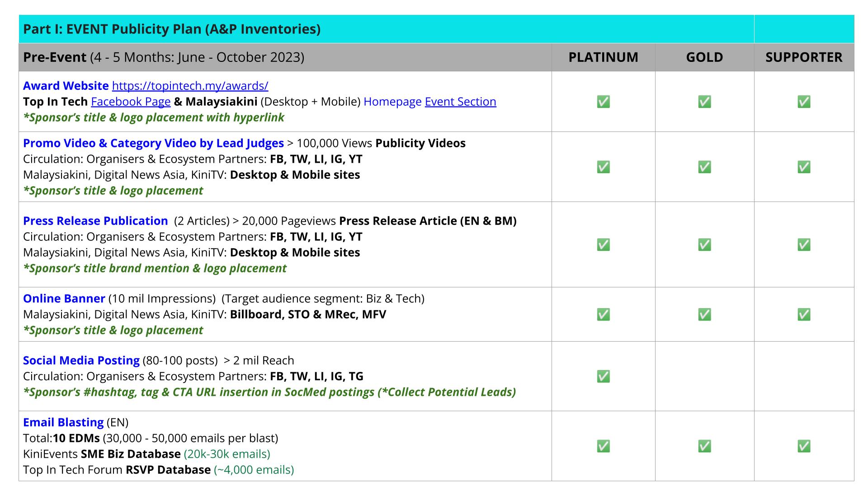The image size is (868, 488).
Task: Click Platinum checkmark in Award Website row
Action: (603, 102)
